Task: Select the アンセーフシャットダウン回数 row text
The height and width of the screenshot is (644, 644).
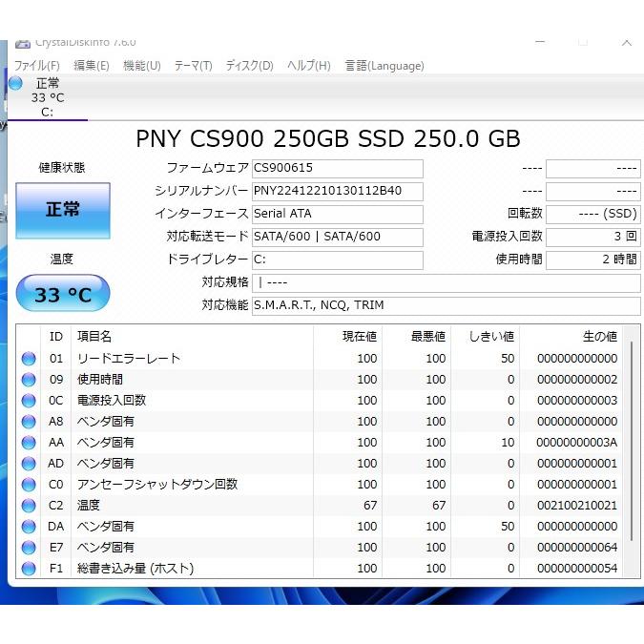Action: tap(157, 485)
